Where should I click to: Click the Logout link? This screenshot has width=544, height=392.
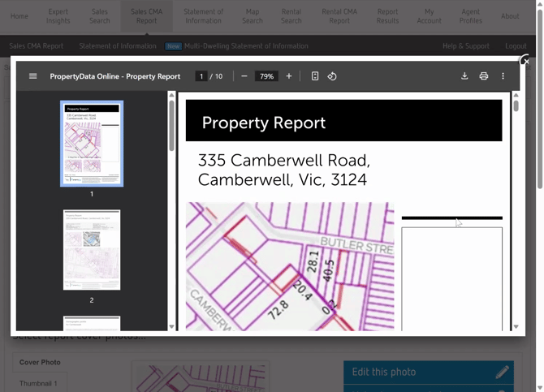click(x=515, y=46)
